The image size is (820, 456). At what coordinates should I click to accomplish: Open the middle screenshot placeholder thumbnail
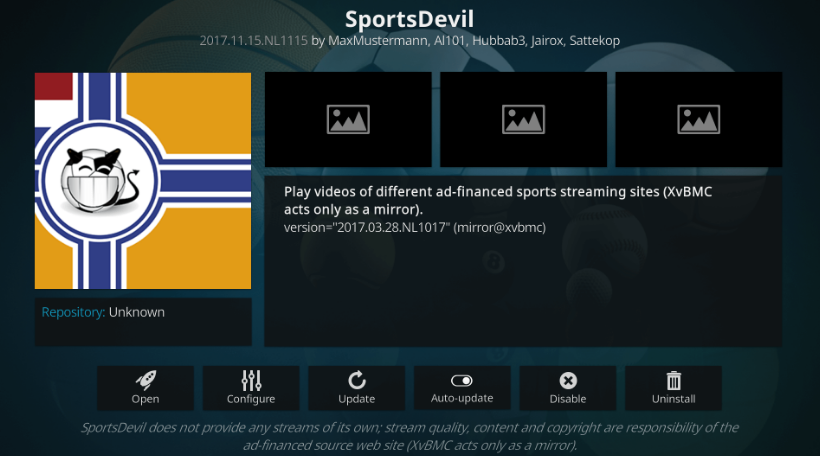[523, 119]
